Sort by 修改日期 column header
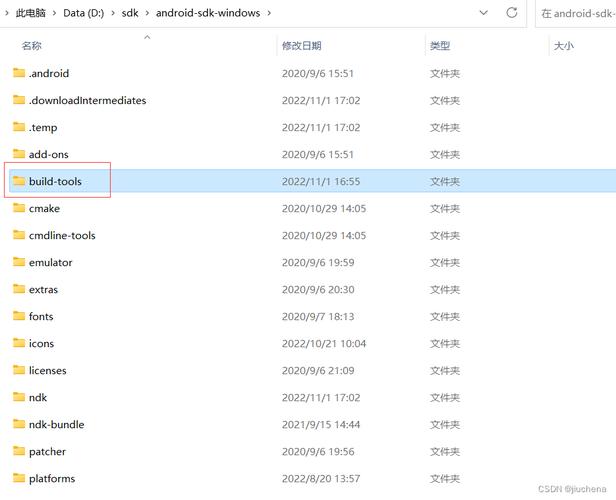Screen dimensions: 616x500 pos(301,46)
